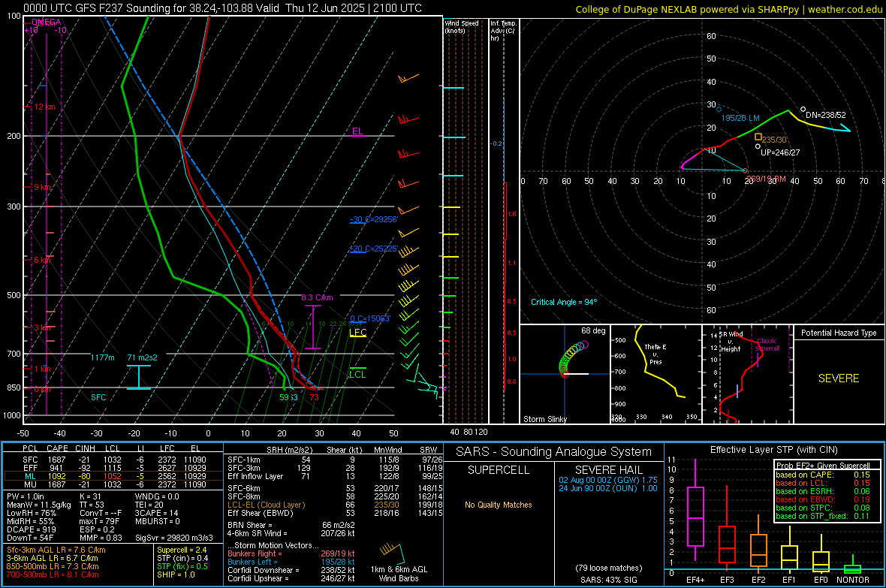Click the '71 m2s2' inflow layer label
Viewport: 886px width, 588px height.
pos(143,357)
